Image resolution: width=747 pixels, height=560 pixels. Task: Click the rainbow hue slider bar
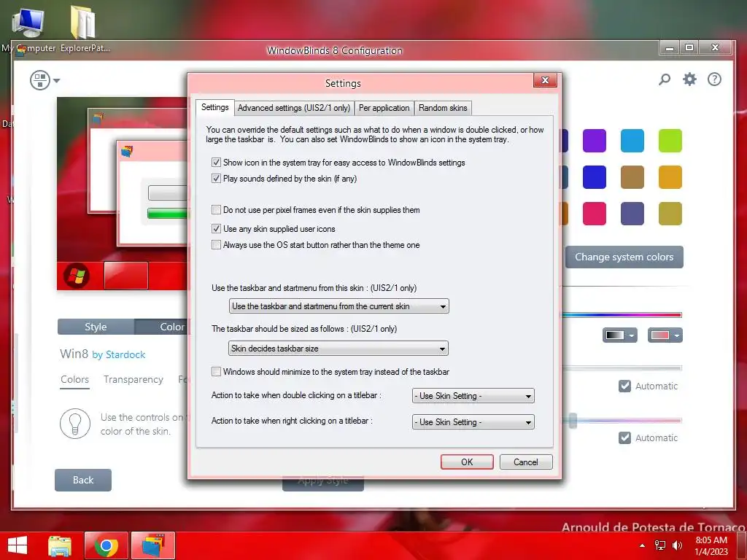tap(622, 315)
